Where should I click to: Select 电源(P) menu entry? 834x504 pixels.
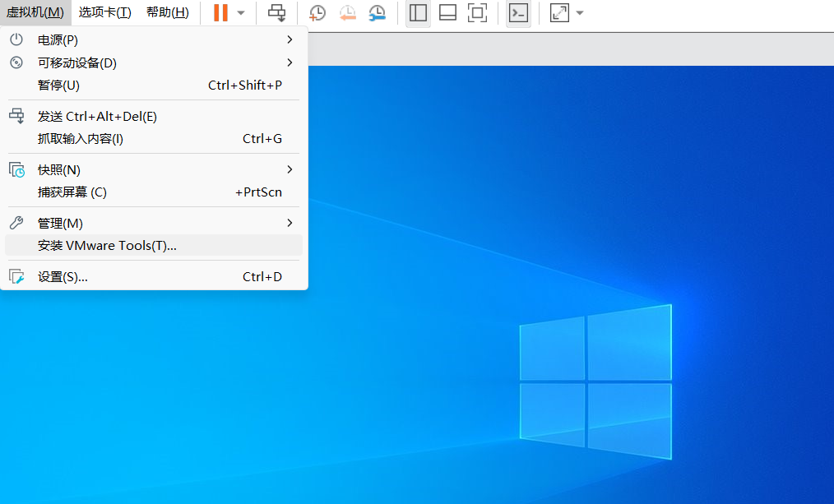(x=154, y=39)
